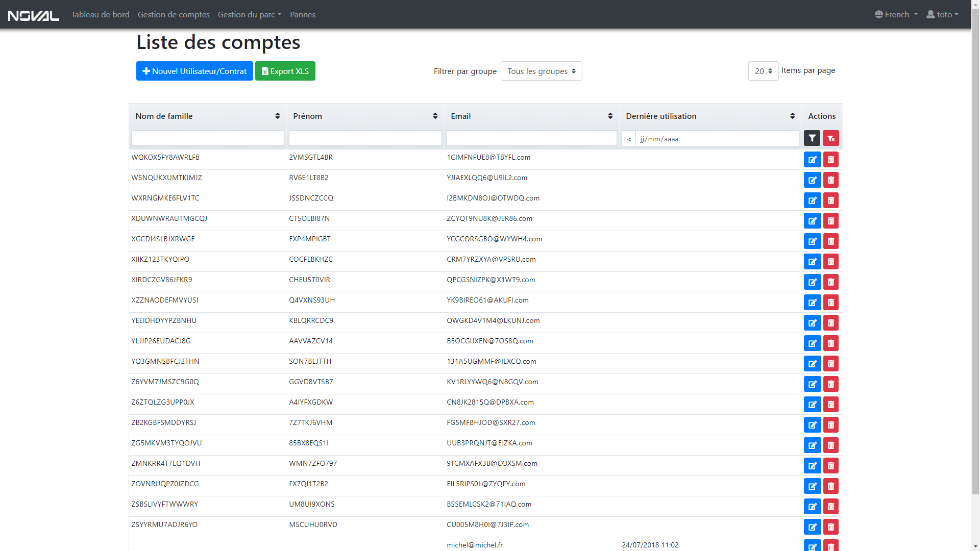
Task: Click the apply filter funnel icon
Action: (812, 138)
